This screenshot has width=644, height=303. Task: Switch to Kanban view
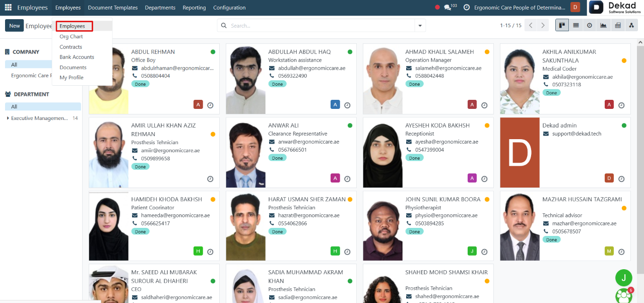(x=562, y=25)
